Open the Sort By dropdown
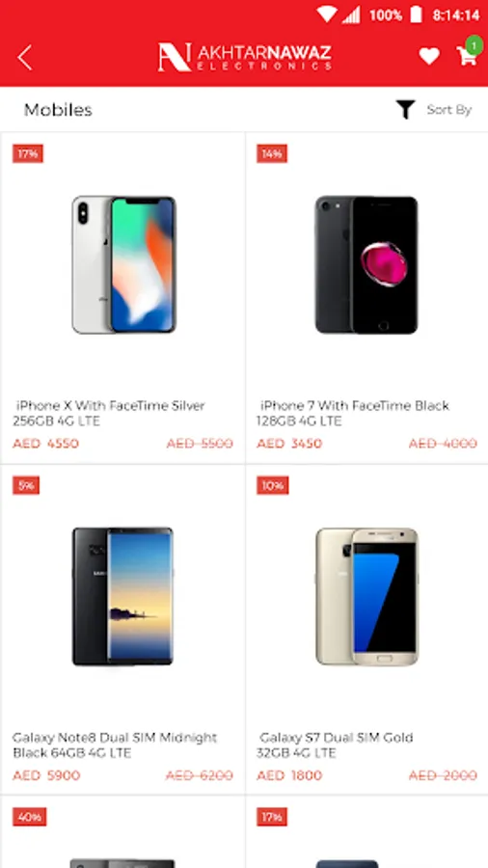Screen dimensions: 488x868 pos(448,110)
